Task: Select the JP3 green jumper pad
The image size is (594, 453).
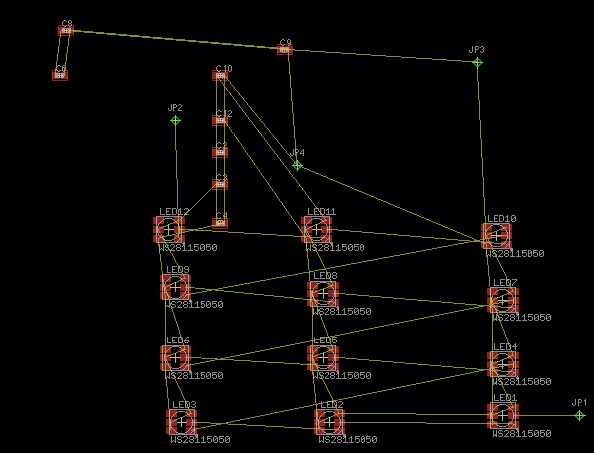Action: coord(477,62)
